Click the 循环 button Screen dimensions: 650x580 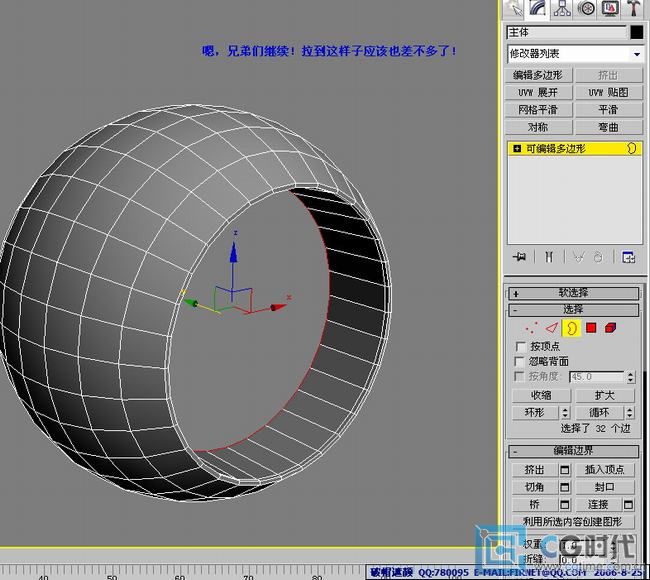[x=600, y=413]
